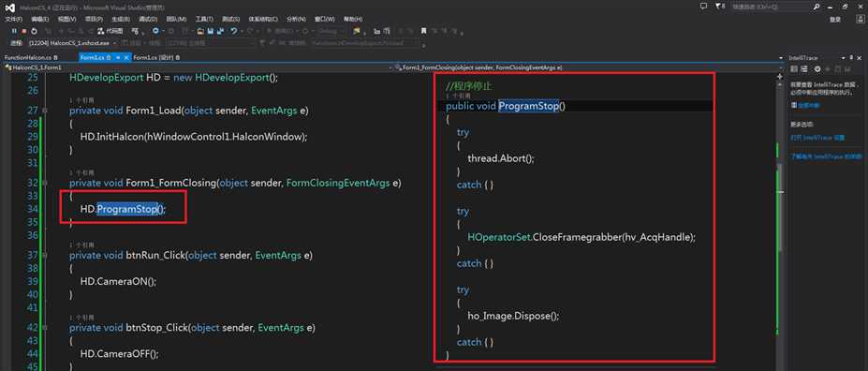Click the open file folder icon
This screenshot has width=868, height=371.
click(199, 31)
